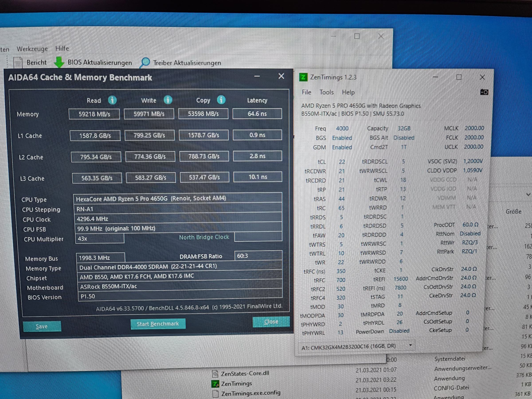Screen dimensions: 532x399
Task: Click the Motherboard field ASRock B550M-ITX/ac
Action: (x=180, y=286)
